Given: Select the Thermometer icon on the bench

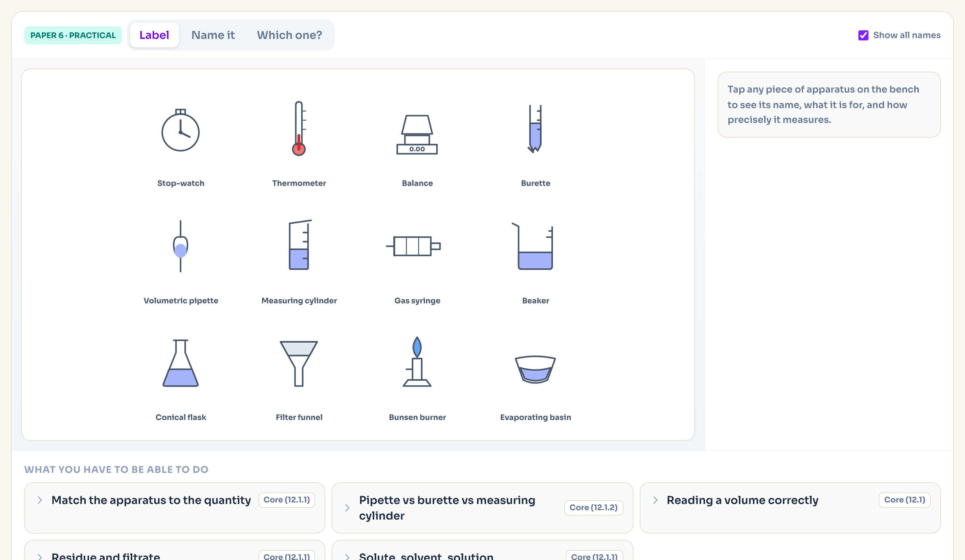Looking at the screenshot, I should click(x=299, y=129).
